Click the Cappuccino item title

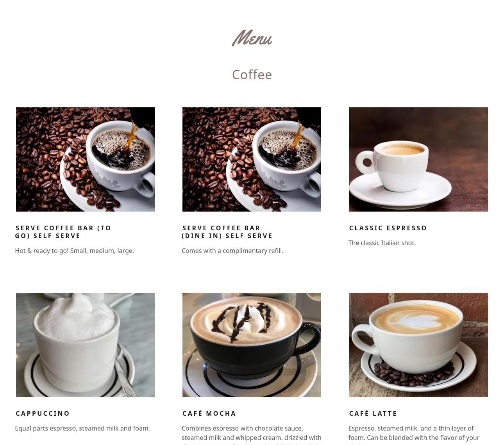43,413
